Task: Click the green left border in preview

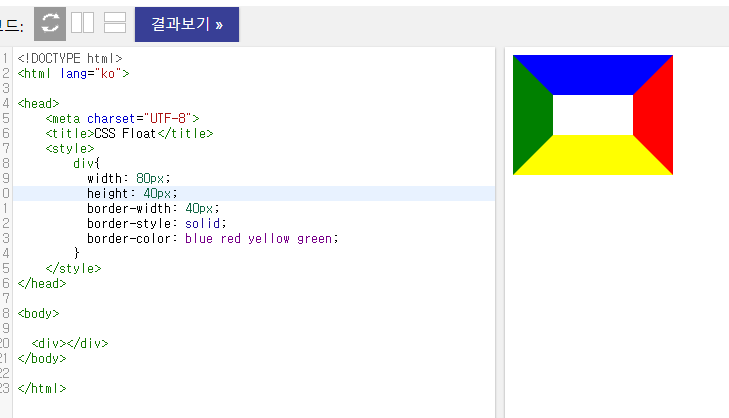Action: coord(532,115)
